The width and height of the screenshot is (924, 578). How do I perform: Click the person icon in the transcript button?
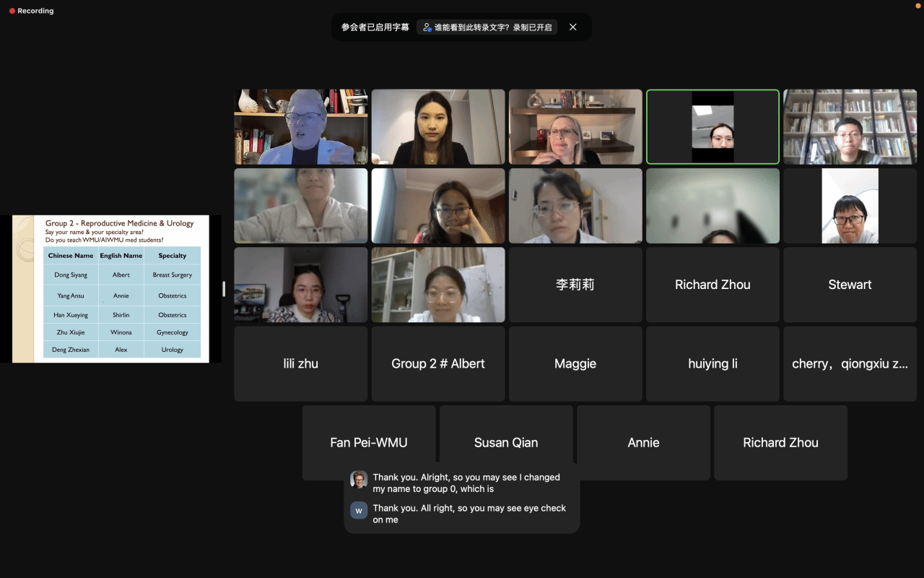[427, 27]
